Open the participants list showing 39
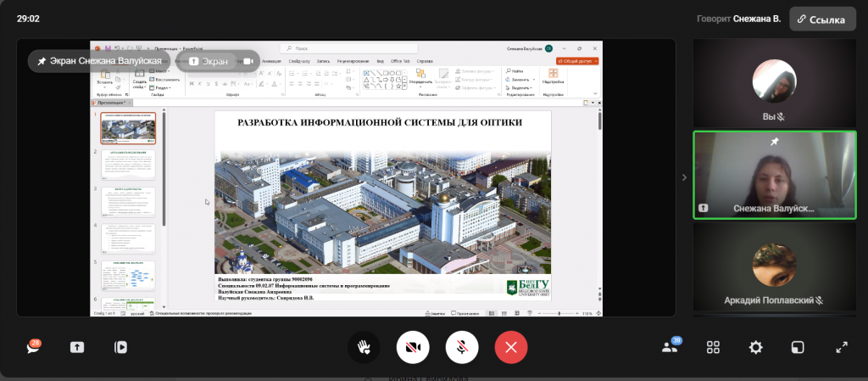The width and height of the screenshot is (868, 381). pyautogui.click(x=670, y=347)
